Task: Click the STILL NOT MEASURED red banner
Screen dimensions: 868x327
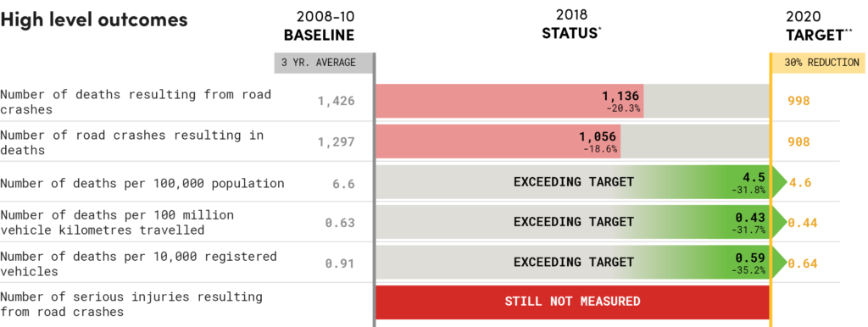Action: [x=573, y=302]
